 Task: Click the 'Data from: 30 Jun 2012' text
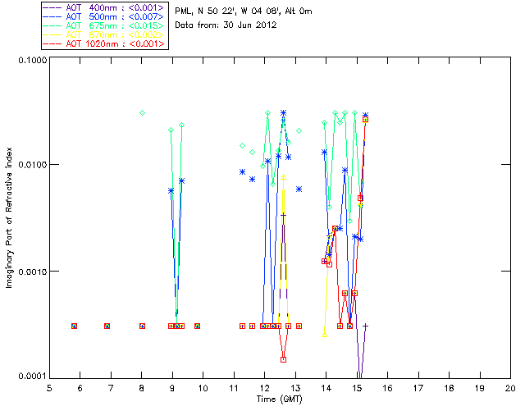coord(226,25)
